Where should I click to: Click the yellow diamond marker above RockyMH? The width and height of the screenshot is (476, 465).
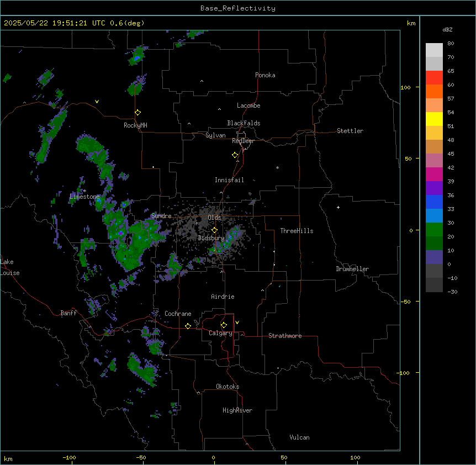click(x=137, y=113)
